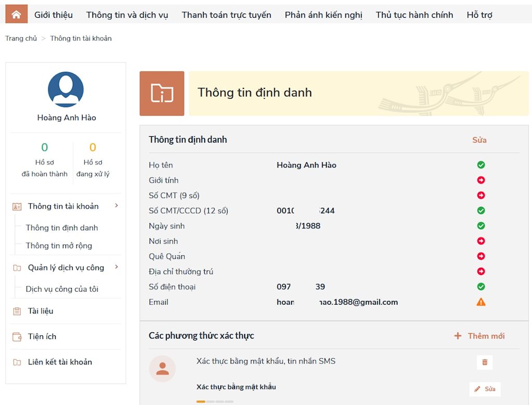Click the authentication method person icon

tap(163, 369)
